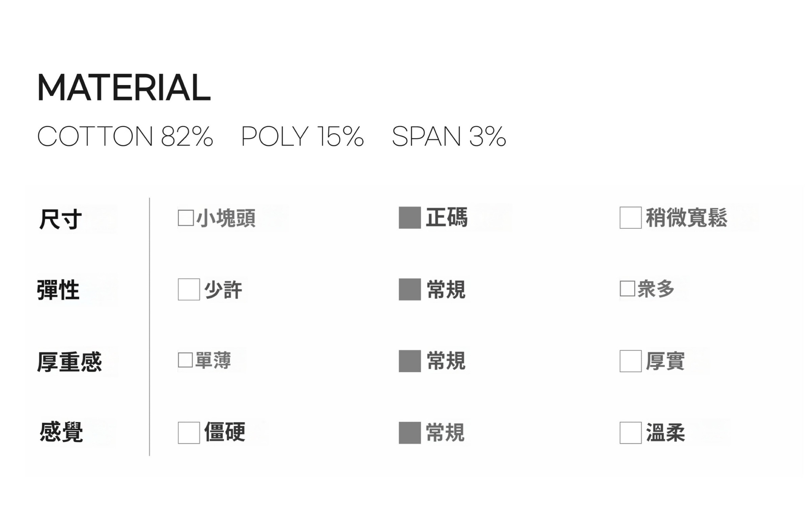Check the 少許 elasticity checkbox
Viewport: 812px width, 524px height.
point(189,289)
